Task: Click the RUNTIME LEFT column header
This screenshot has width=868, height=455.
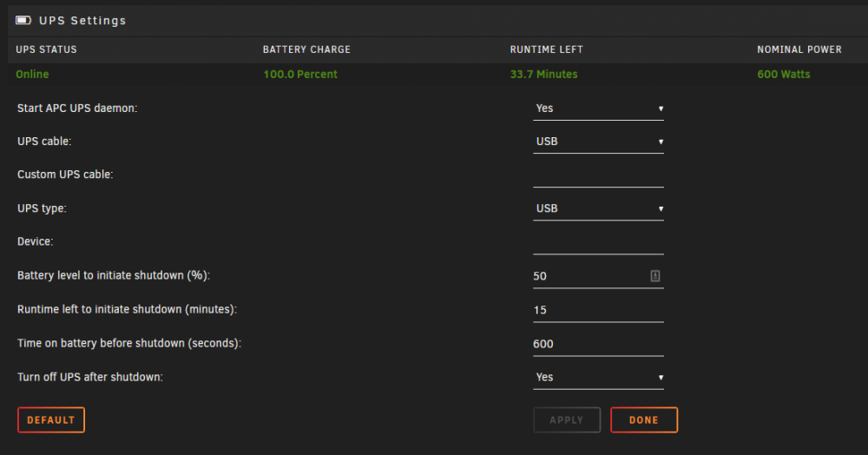Action: point(546,49)
